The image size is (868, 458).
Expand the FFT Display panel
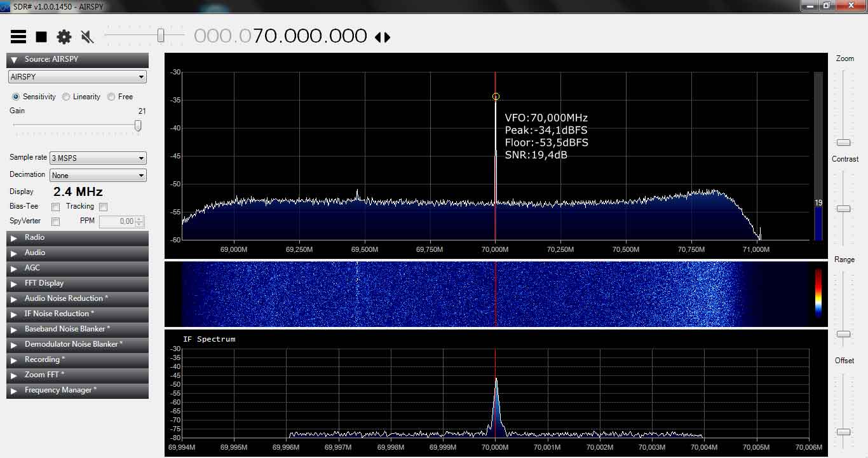coord(78,283)
